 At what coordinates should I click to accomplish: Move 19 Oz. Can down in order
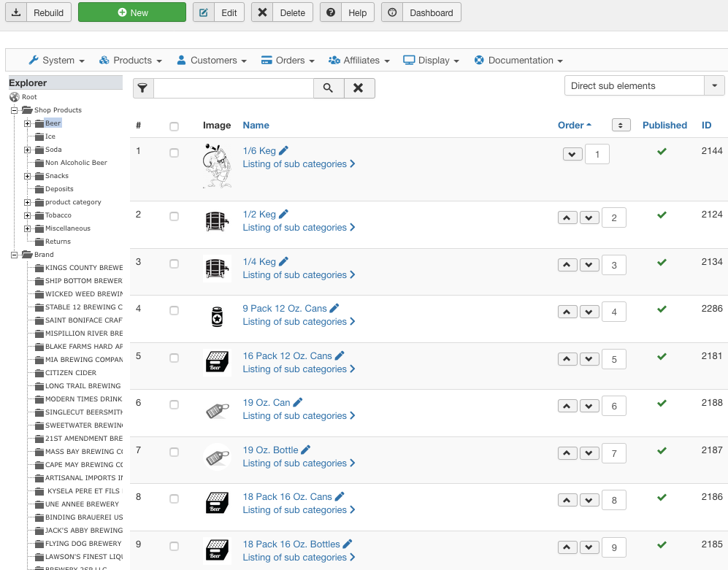589,406
